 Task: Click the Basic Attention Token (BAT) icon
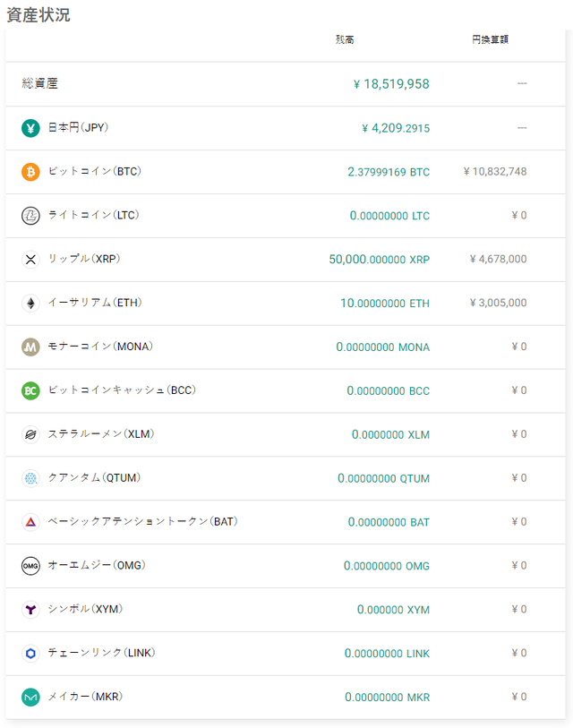point(30,522)
